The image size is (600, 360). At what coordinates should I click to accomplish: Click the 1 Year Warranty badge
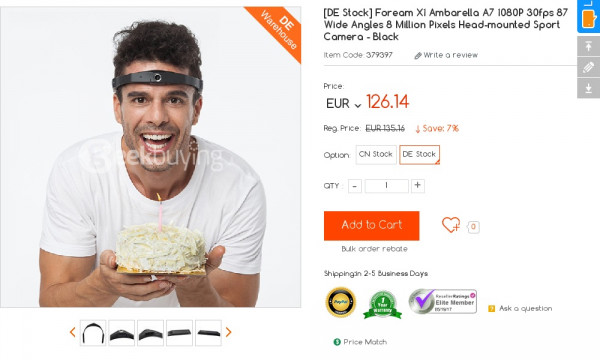click(382, 305)
